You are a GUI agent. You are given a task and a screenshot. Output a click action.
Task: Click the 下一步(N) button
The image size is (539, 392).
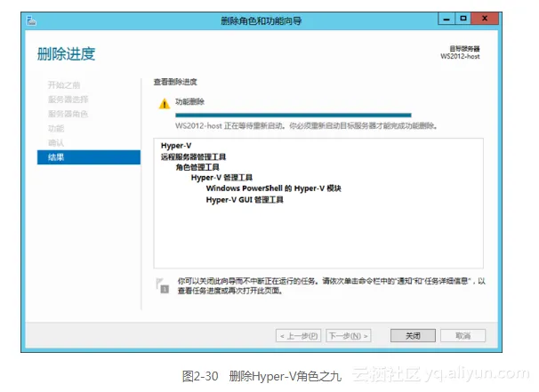click(x=349, y=336)
